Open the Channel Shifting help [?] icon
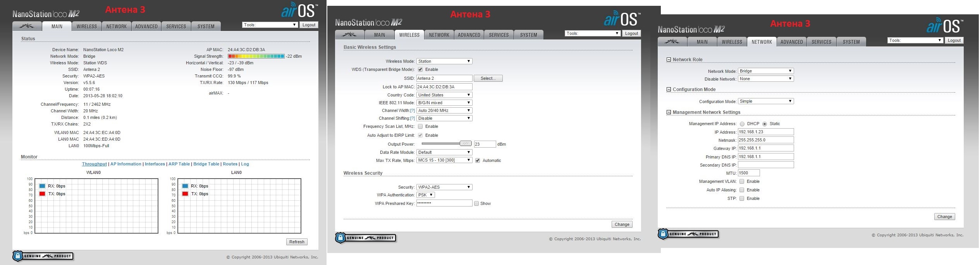This screenshot has width=980, height=265. point(412,119)
